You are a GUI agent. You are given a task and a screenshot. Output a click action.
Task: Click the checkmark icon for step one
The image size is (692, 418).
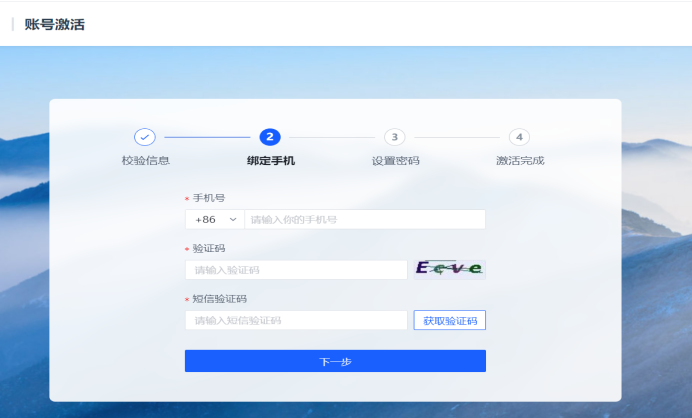point(145,137)
